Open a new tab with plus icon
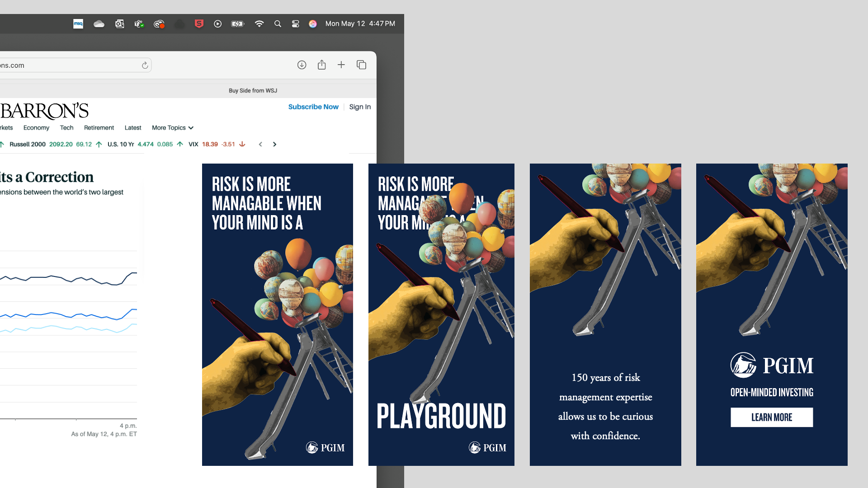The image size is (868, 488). coord(341,65)
